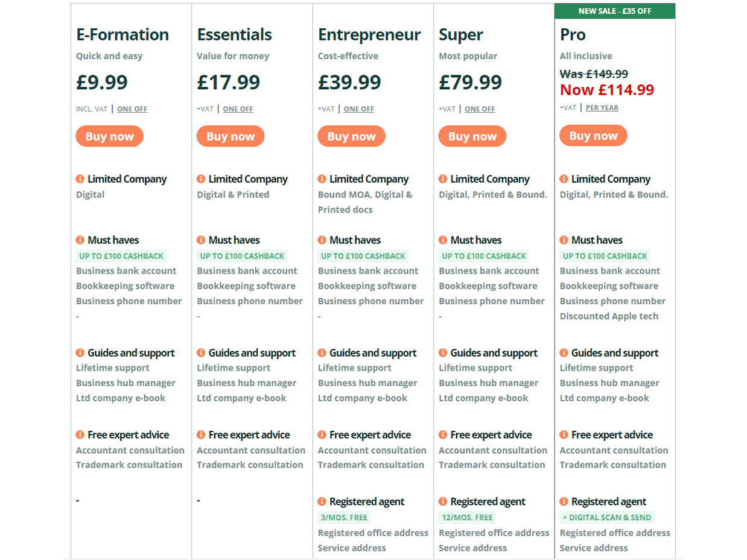This screenshot has height=560, width=747.
Task: Click Buy now for Super plan
Action: [x=472, y=136]
